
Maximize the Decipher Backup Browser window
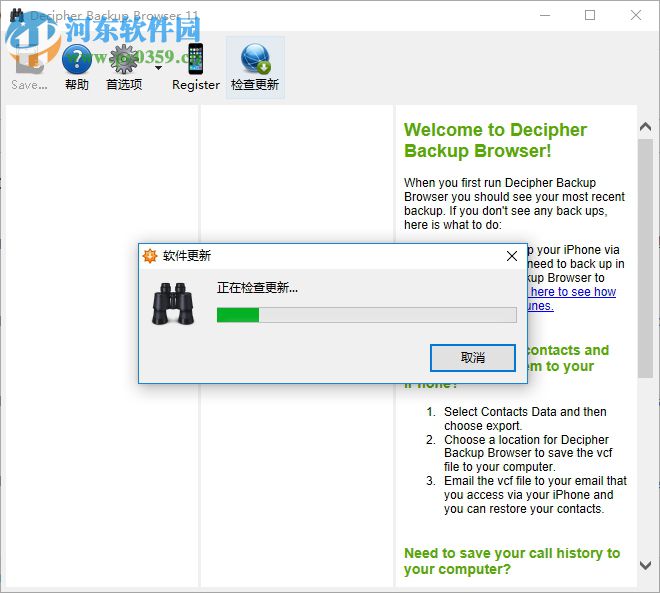coord(590,16)
